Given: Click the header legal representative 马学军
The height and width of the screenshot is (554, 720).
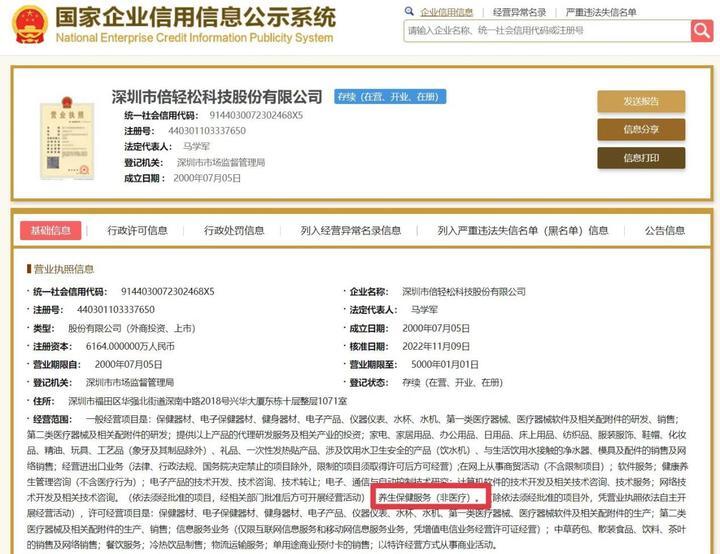Looking at the screenshot, I should (x=196, y=147).
